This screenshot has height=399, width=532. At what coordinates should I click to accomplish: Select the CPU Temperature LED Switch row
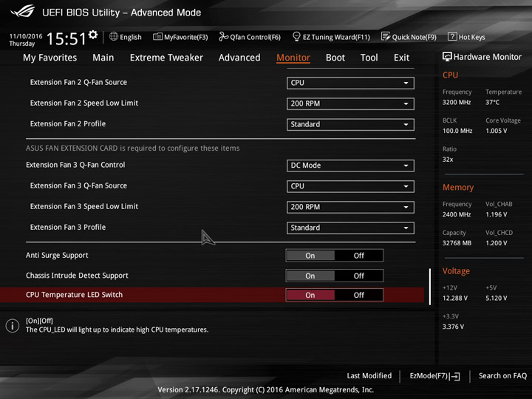[212, 295]
